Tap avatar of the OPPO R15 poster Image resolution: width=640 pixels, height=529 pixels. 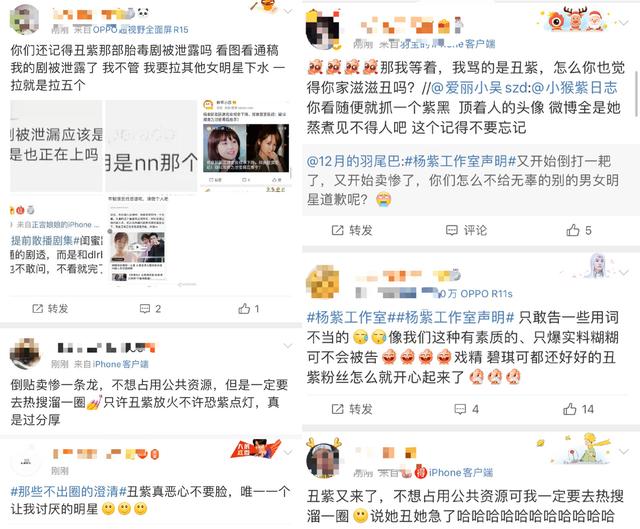(x=24, y=20)
